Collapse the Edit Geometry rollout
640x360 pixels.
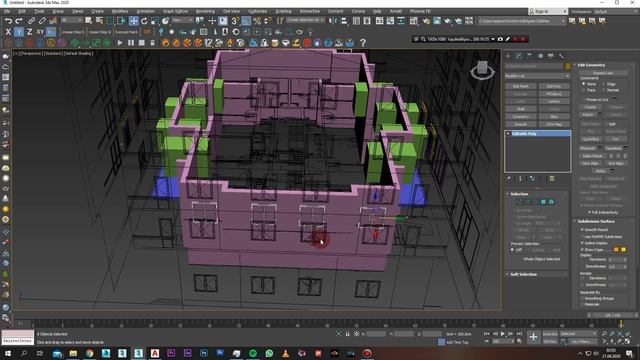[x=591, y=65]
